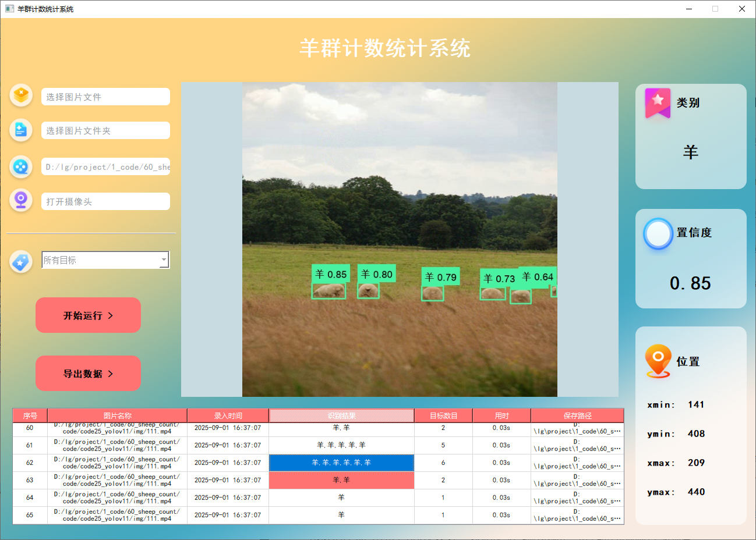Click the confidence value 0.85
This screenshot has height=540, width=756.
690,283
